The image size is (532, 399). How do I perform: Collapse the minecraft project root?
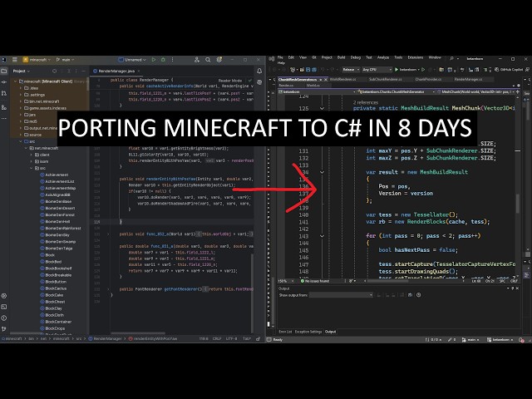tap(15, 81)
